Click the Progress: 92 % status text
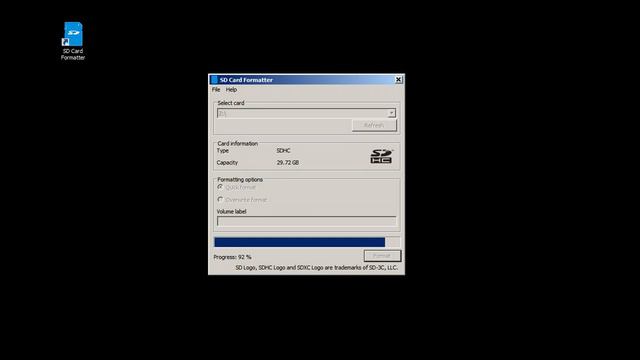This screenshot has width=640, height=360. [232, 257]
